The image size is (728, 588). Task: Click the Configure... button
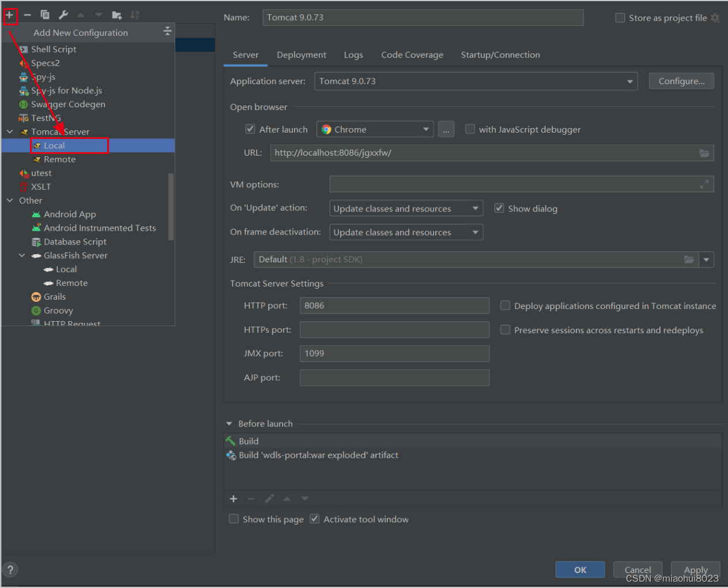[681, 81]
